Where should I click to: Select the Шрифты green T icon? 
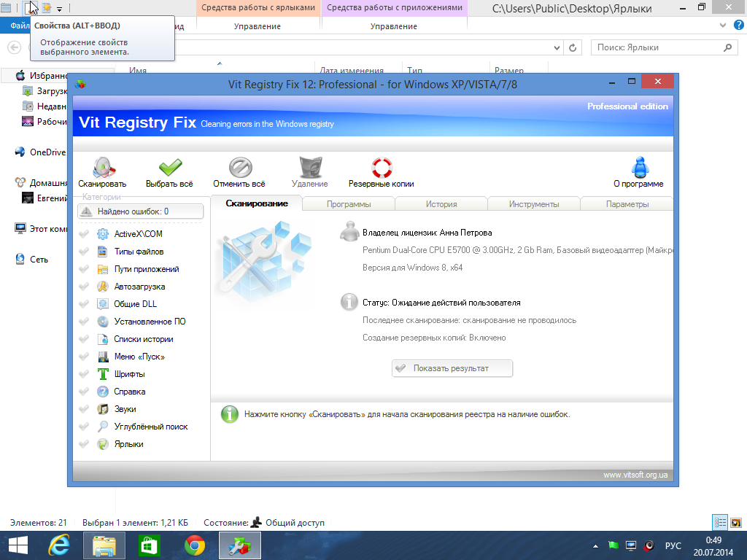[x=102, y=374]
